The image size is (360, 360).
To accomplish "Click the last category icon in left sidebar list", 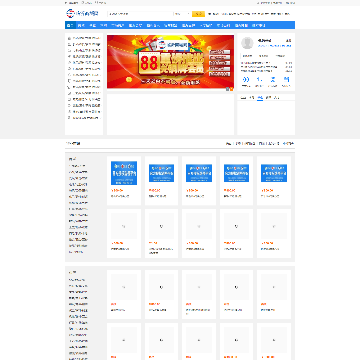I will point(69,118).
